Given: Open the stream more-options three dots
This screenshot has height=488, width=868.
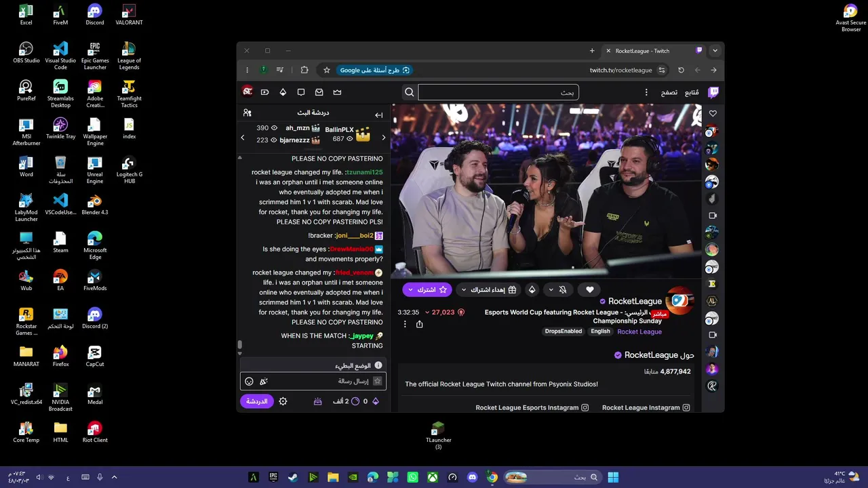Looking at the screenshot, I should [405, 324].
